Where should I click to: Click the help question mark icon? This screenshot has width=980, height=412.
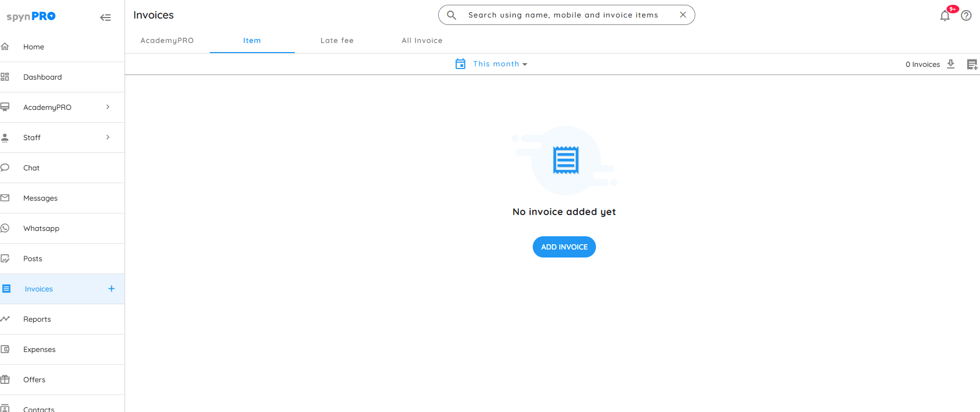click(966, 16)
